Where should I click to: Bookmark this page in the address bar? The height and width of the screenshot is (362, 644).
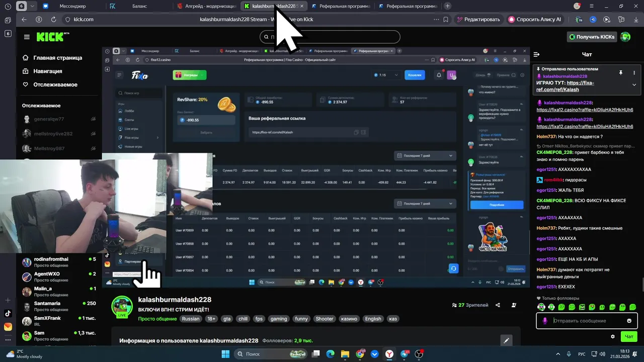446,19
